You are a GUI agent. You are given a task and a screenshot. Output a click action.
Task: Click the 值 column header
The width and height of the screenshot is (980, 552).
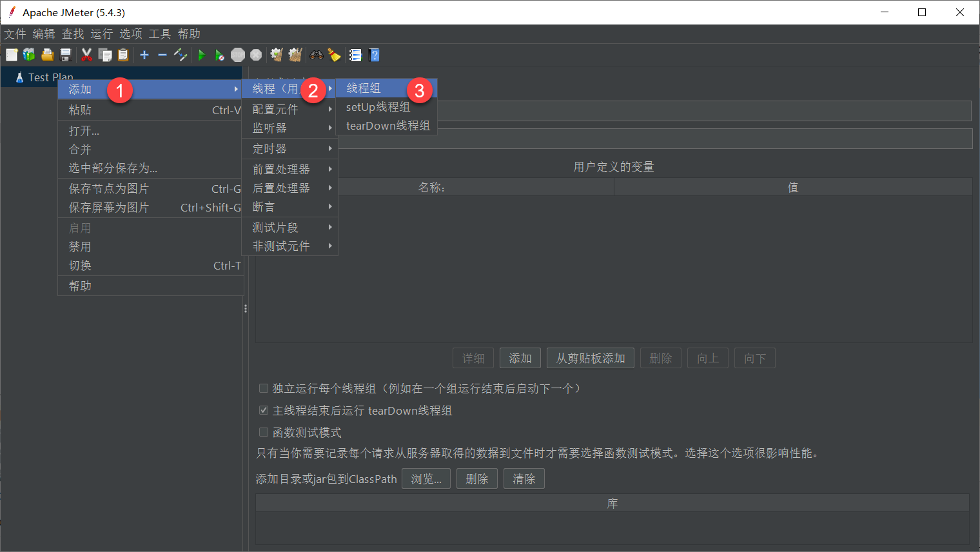tap(793, 187)
